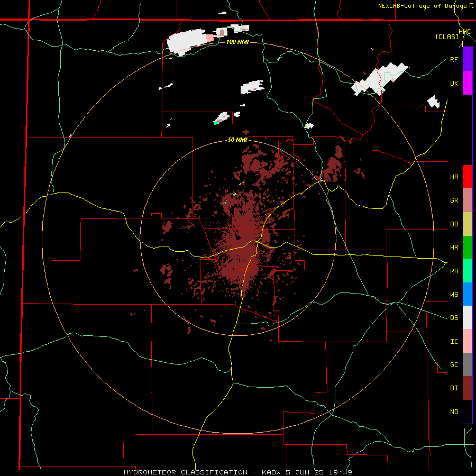Click the 50 NMI range ring label
Image resolution: width=476 pixels, height=476 pixels.
click(x=237, y=140)
